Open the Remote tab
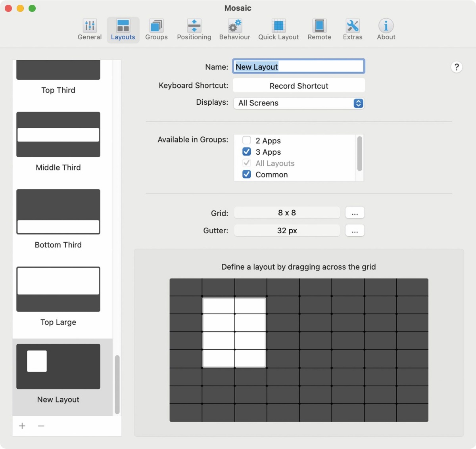This screenshot has height=449, width=476. pos(319,30)
